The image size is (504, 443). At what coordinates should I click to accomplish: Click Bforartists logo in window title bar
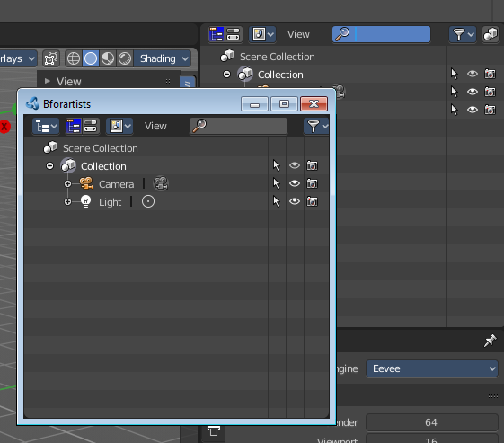32,103
